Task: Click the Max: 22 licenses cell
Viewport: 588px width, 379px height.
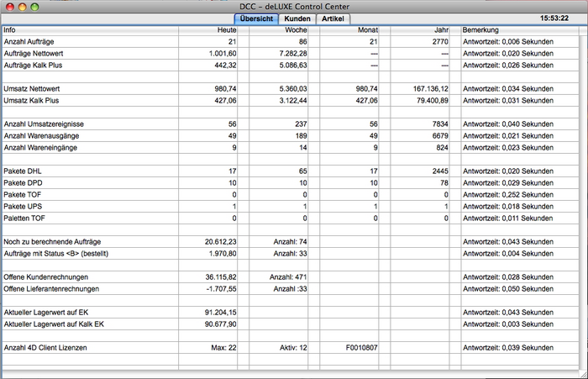Action: [221, 347]
